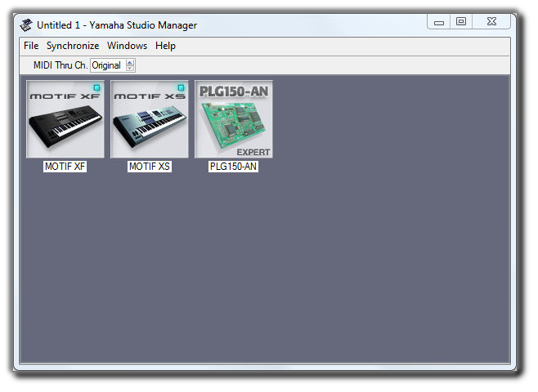The width and height of the screenshot is (538, 392).
Task: Click the MIDI Thru Ch. label text
Action: click(x=61, y=65)
